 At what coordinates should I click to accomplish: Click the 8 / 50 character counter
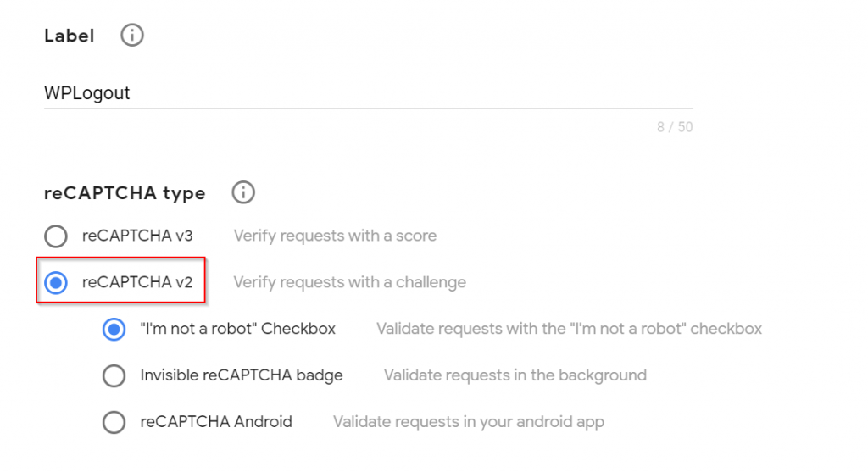tap(675, 127)
